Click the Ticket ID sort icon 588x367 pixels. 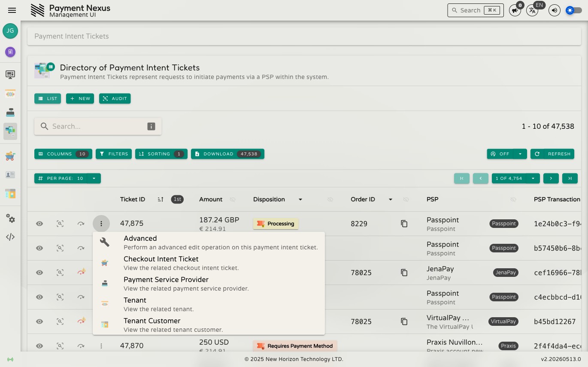click(x=161, y=199)
